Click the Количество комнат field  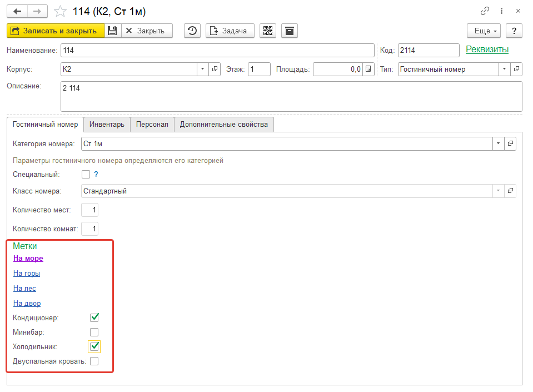(89, 229)
